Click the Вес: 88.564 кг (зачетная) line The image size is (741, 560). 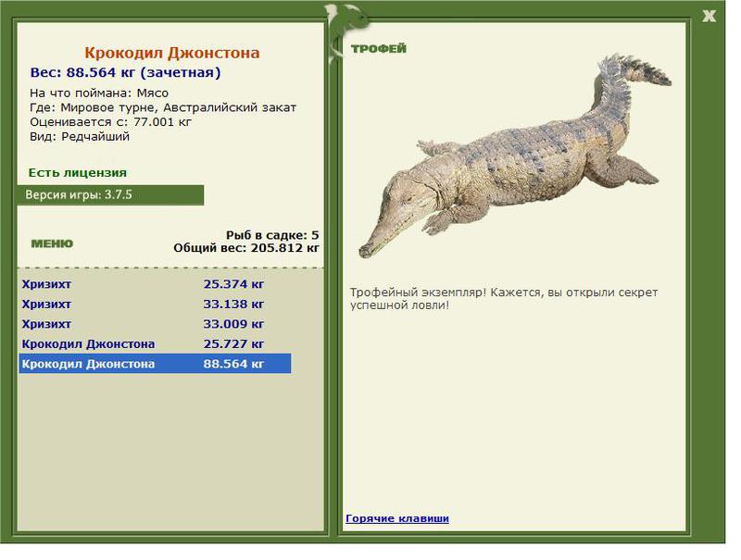click(125, 73)
